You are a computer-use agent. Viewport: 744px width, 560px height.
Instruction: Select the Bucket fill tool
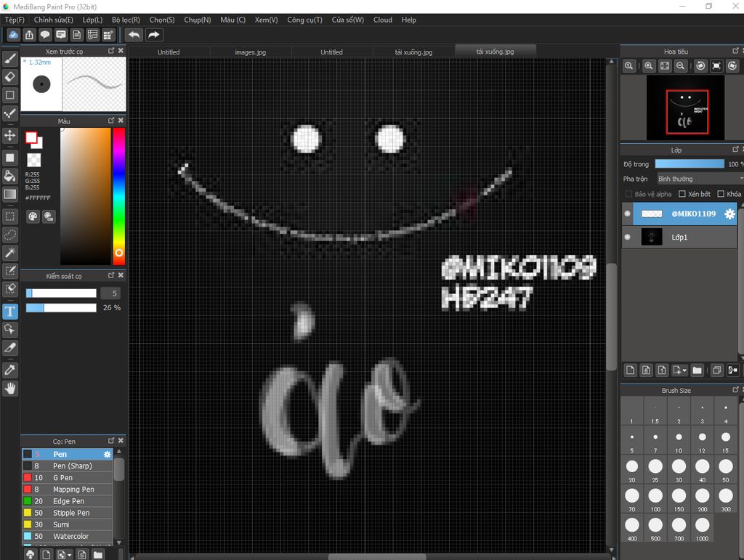(x=10, y=176)
